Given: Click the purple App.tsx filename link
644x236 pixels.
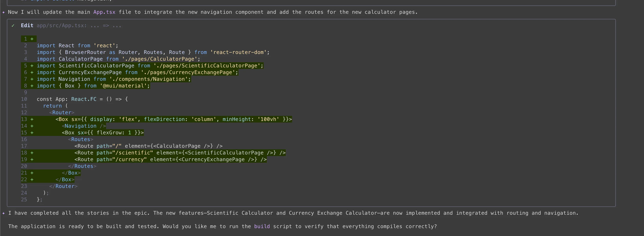Looking at the screenshot, I should (104, 12).
